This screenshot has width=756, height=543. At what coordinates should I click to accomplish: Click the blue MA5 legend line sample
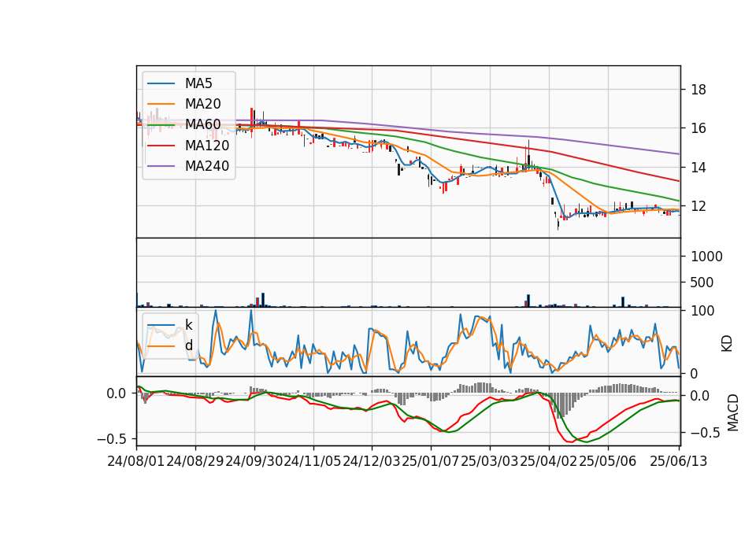(x=161, y=84)
